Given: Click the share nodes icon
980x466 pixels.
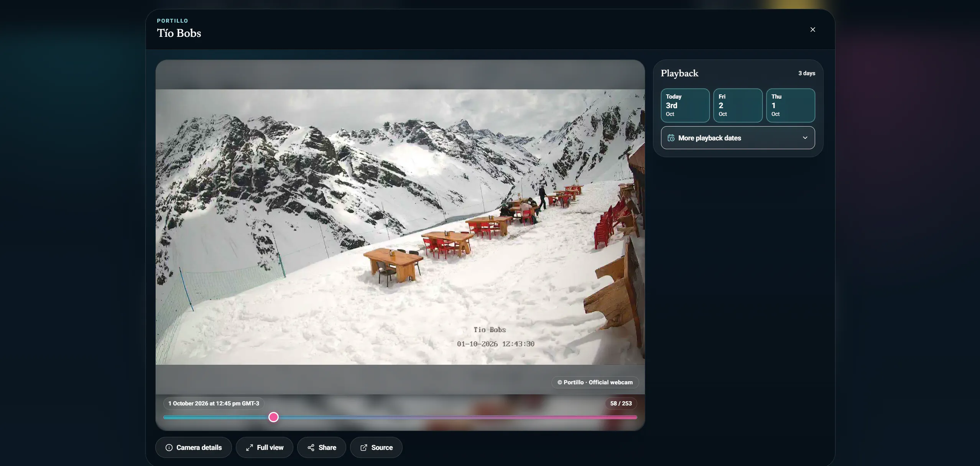Looking at the screenshot, I should tap(311, 448).
